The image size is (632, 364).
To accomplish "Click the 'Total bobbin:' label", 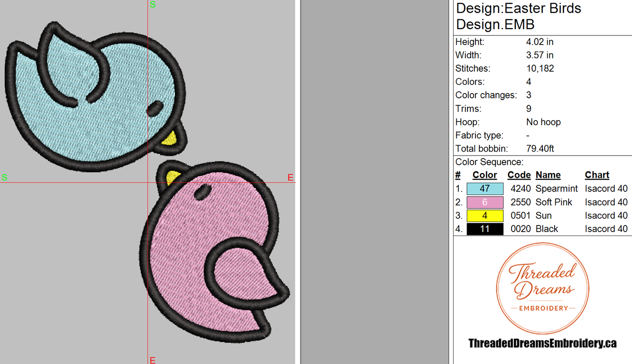I will 482,149.
